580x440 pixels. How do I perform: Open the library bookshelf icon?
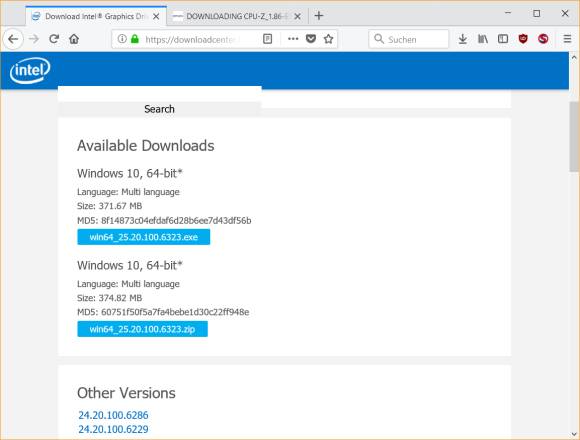coord(483,39)
